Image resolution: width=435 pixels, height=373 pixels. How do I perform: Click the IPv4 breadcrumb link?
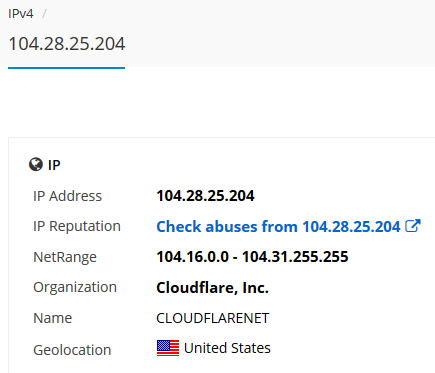point(21,14)
